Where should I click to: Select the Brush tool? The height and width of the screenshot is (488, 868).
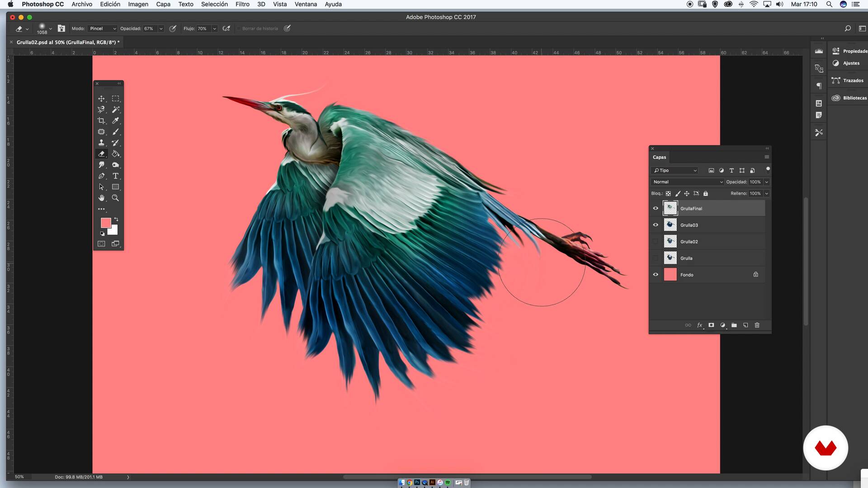(116, 131)
